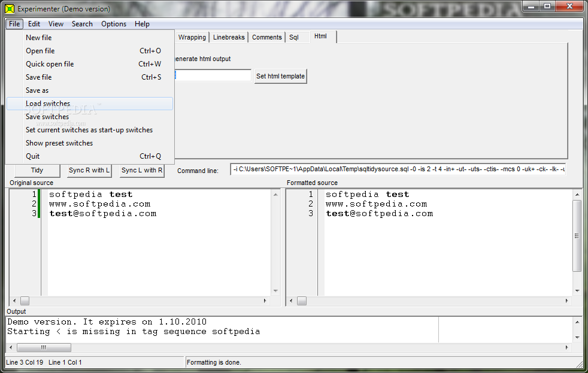The image size is (588, 373).
Task: Click test@softpedia.com in Original source
Action: coord(103,214)
